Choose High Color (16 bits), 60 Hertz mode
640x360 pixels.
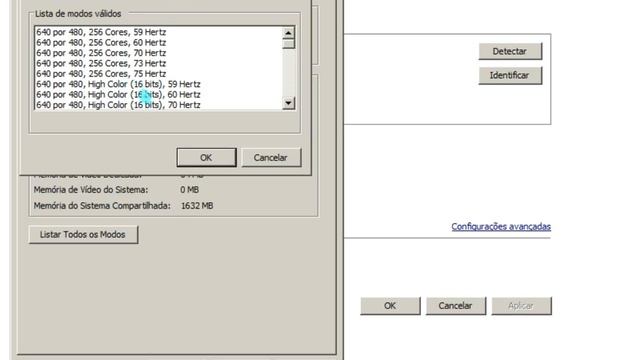158,95
